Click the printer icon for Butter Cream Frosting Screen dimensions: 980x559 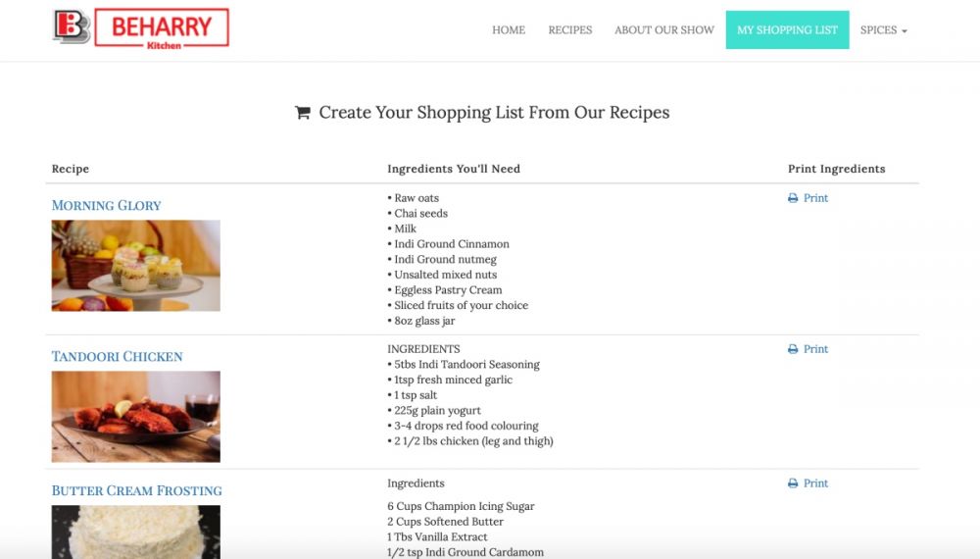click(x=793, y=483)
